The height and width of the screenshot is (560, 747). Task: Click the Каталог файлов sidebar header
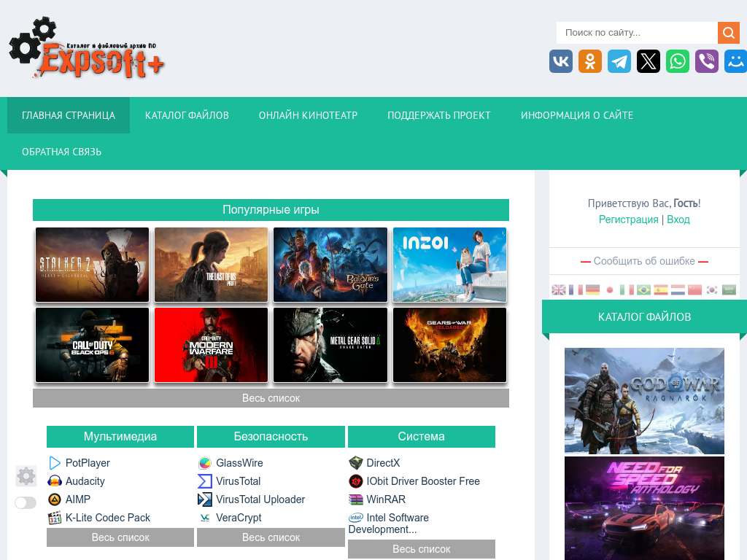(644, 316)
